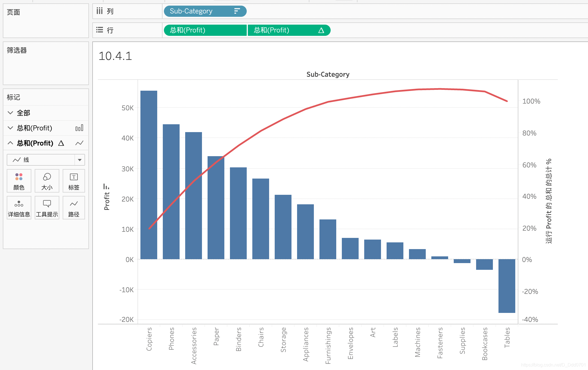This screenshot has height=370, width=588.
Task: Expand the 全部 marks section
Action: [10, 113]
